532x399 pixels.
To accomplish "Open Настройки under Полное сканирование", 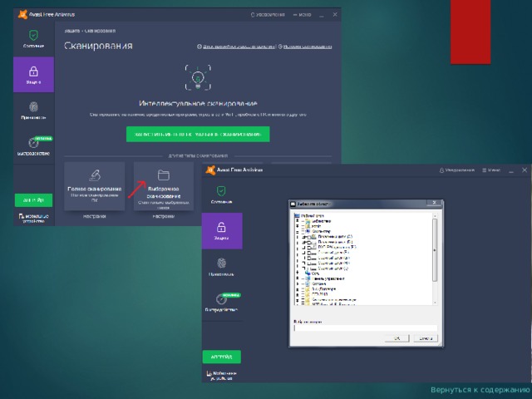I will [94, 216].
